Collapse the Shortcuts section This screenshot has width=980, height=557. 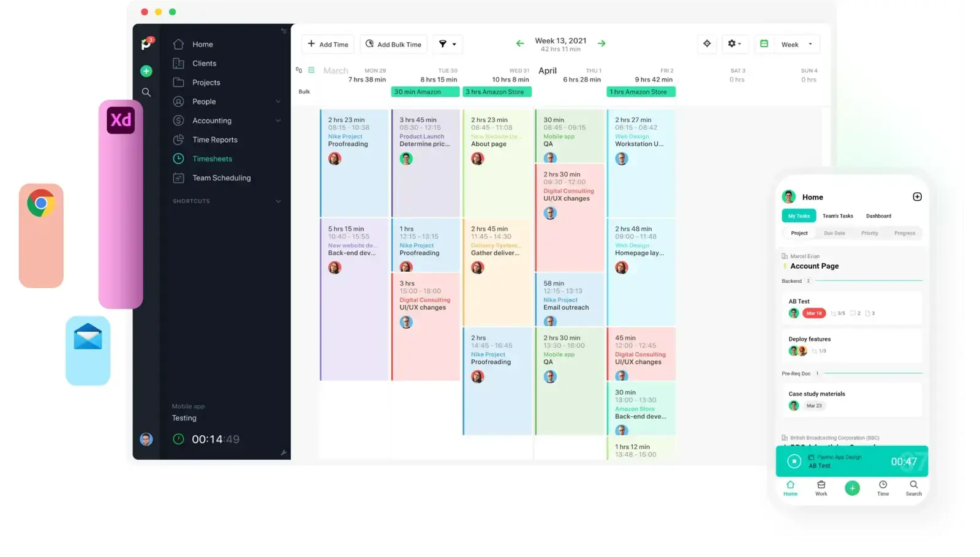278,201
